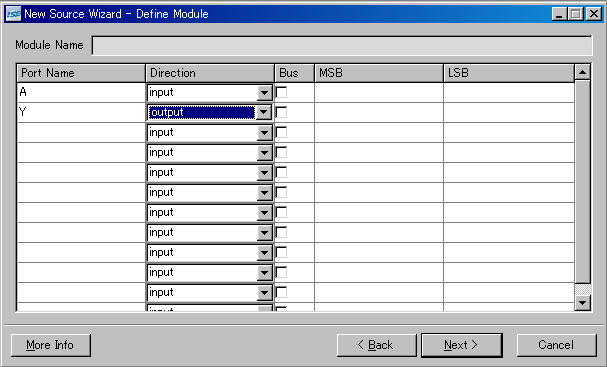
Task: Toggle the Bus checkbox in the eighth row
Action: point(281,233)
